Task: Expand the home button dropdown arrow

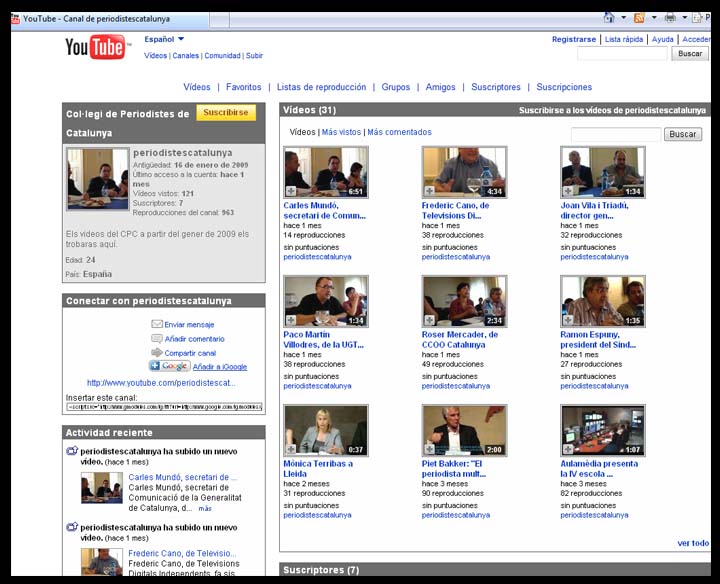Action: 624,18
